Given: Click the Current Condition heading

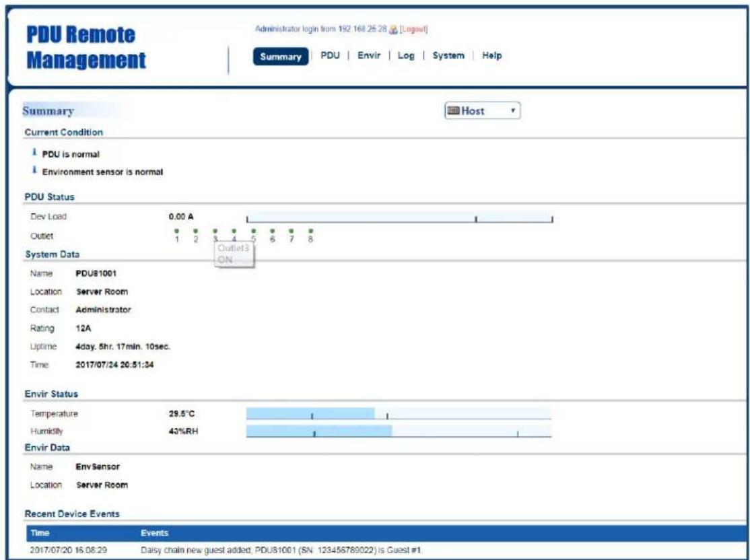Looking at the screenshot, I should coord(63,133).
